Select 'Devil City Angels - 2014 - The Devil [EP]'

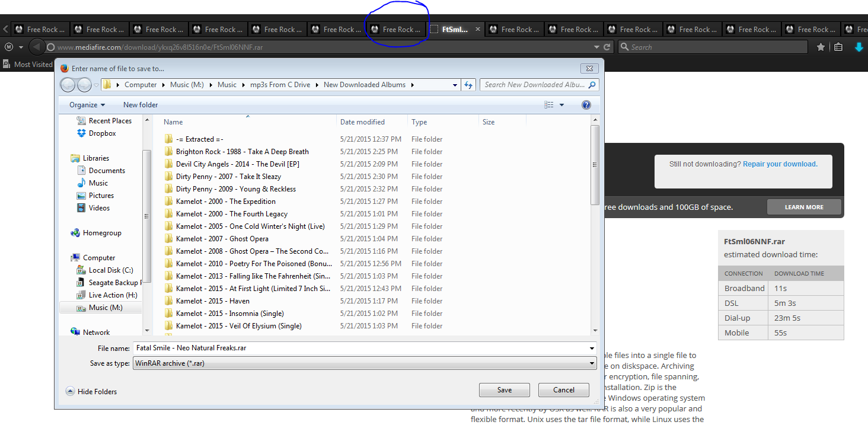coord(238,164)
